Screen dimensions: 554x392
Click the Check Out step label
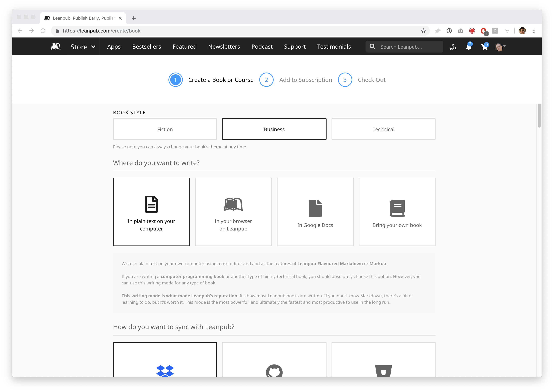pyautogui.click(x=372, y=80)
